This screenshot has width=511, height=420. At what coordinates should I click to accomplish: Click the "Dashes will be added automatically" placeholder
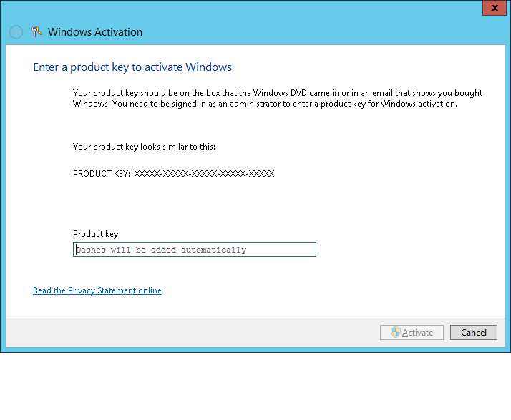click(161, 250)
